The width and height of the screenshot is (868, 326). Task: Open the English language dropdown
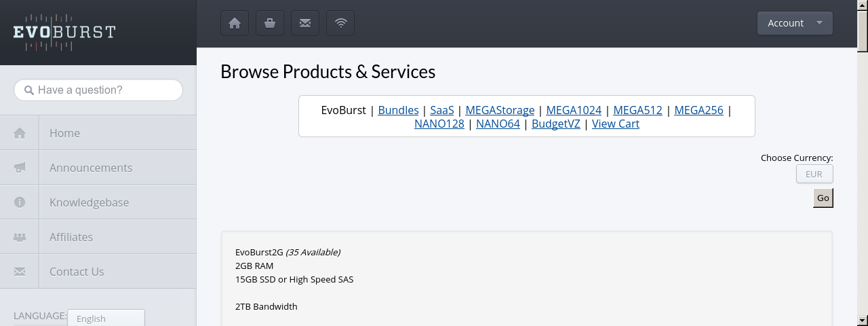pos(106,318)
